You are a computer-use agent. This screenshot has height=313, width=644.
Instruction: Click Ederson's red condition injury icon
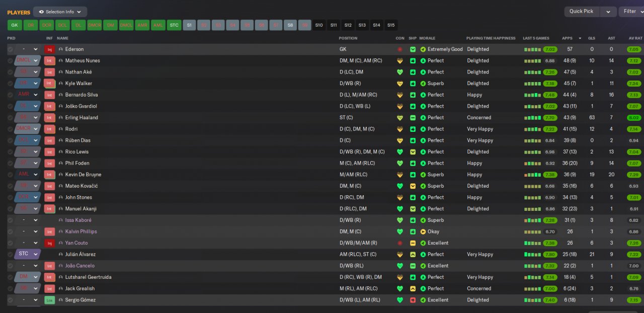[400, 49]
